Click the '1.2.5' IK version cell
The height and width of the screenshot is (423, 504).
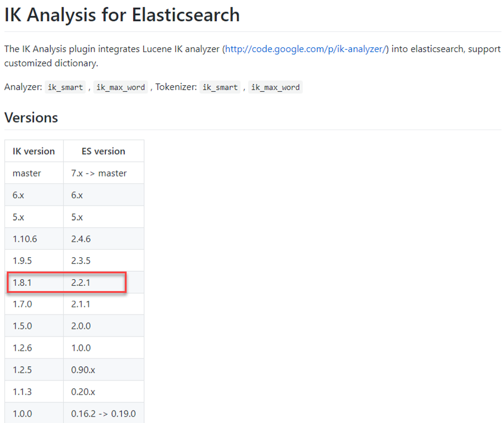34,370
